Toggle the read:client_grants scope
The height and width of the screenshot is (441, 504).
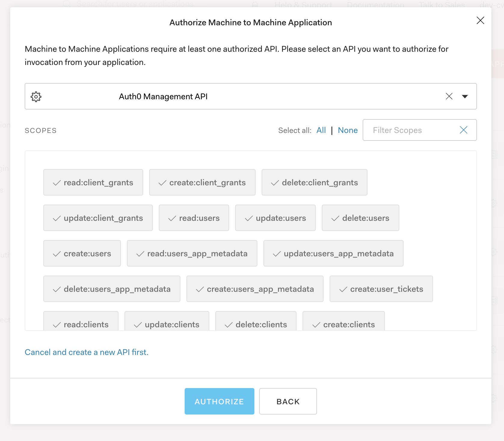(93, 182)
